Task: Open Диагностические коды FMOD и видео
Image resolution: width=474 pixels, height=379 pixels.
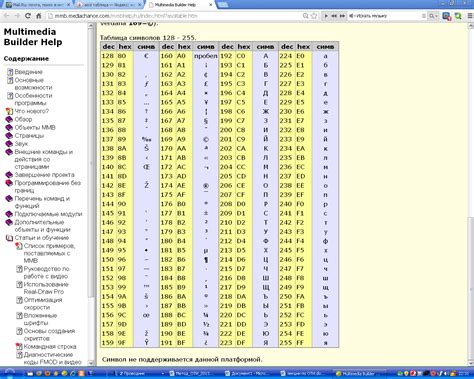Action: click(x=52, y=358)
